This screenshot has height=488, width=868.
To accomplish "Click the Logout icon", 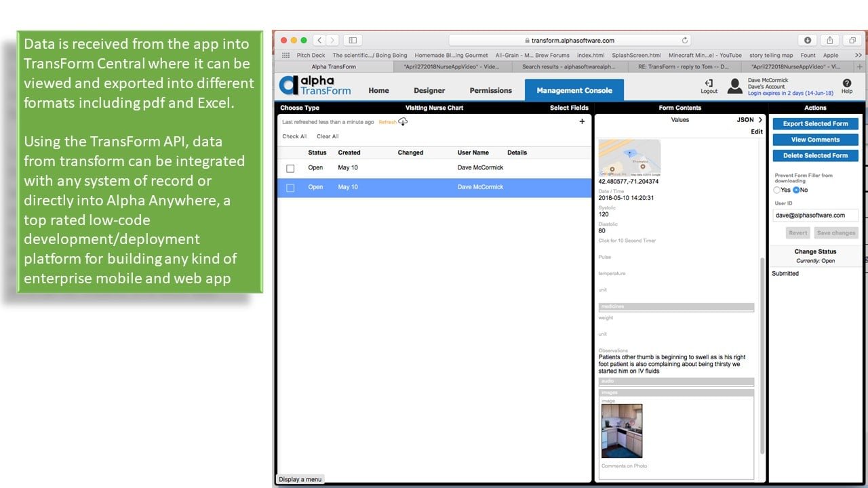I will [x=709, y=83].
